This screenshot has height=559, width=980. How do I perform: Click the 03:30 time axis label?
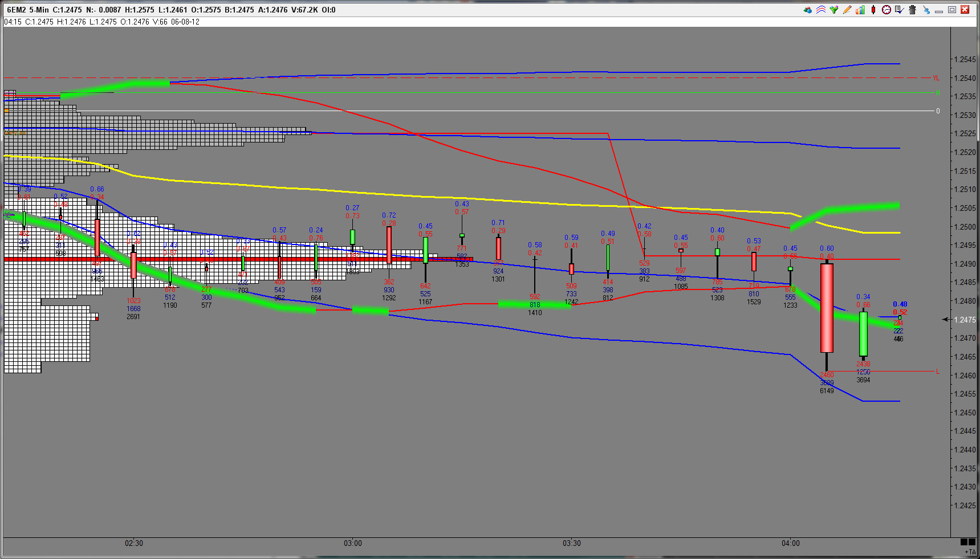click(x=572, y=543)
